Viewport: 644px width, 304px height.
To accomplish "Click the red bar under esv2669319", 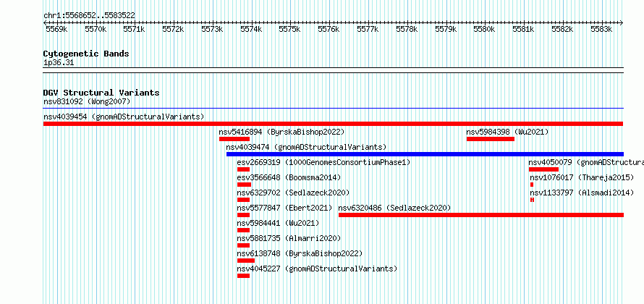I will click(x=243, y=169).
